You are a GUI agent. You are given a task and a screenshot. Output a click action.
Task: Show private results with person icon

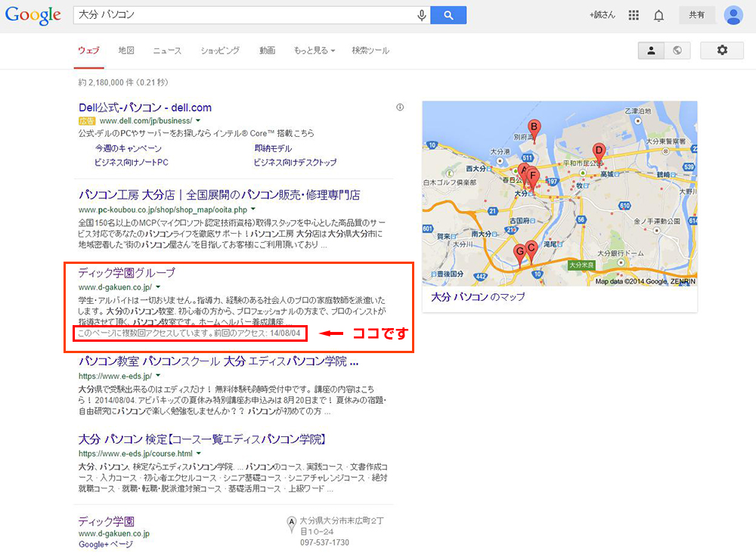(651, 50)
